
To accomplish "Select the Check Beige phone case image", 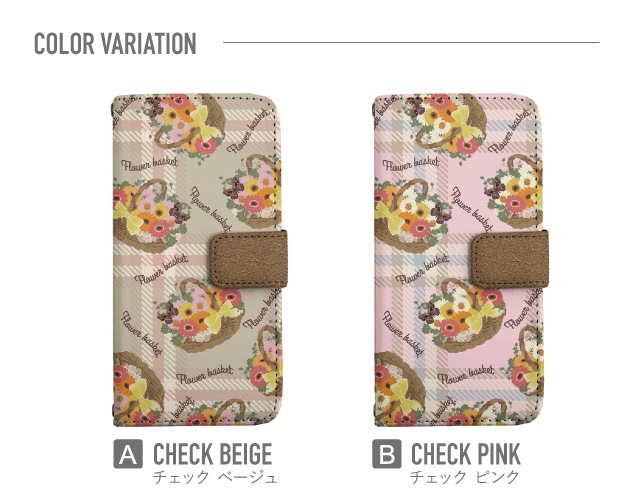I will 200,260.
